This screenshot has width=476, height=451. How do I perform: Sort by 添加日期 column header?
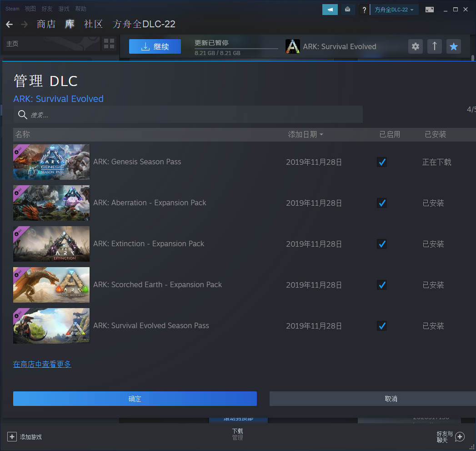coord(306,134)
